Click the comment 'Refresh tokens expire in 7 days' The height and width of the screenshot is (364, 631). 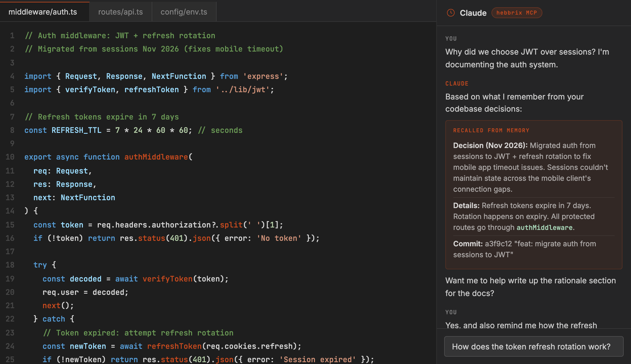pyautogui.click(x=102, y=117)
